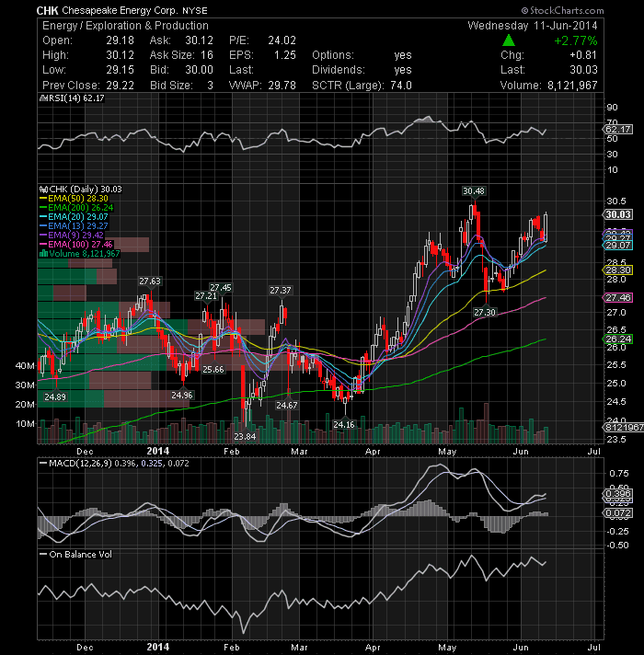Image resolution: width=644 pixels, height=655 pixels.
Task: Select the green EMA(200) legend swatch
Action: pyautogui.click(x=43, y=208)
